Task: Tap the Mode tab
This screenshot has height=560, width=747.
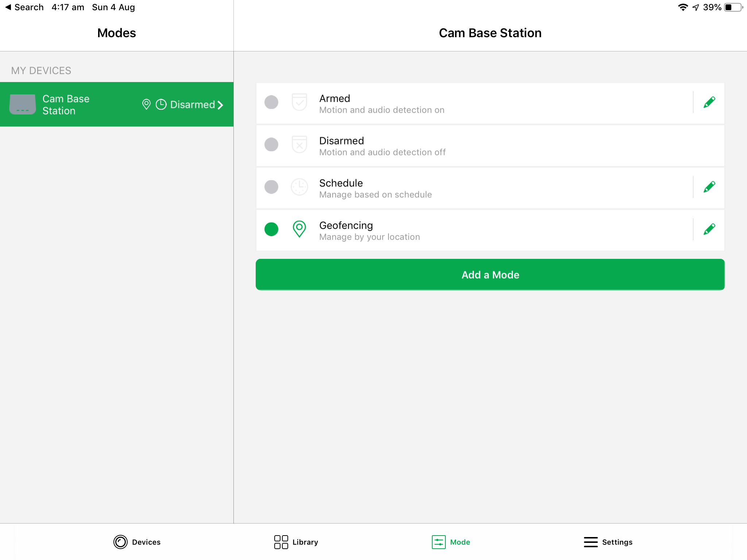Action: click(451, 542)
